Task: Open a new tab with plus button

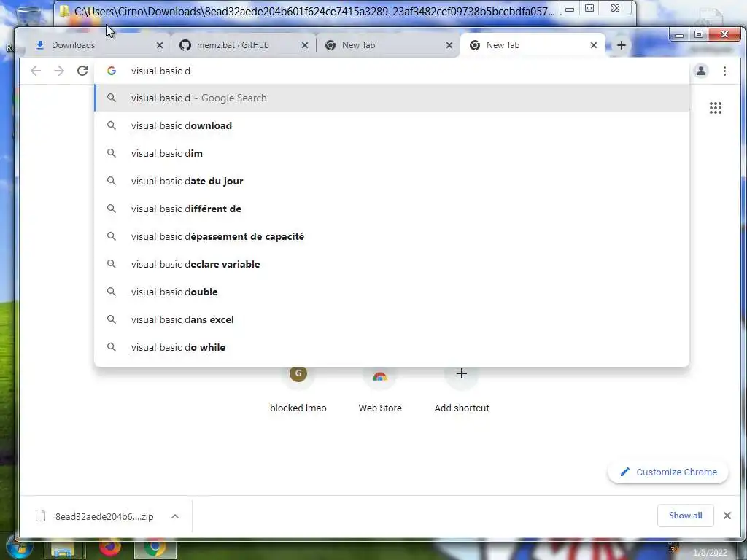Action: pyautogui.click(x=622, y=45)
